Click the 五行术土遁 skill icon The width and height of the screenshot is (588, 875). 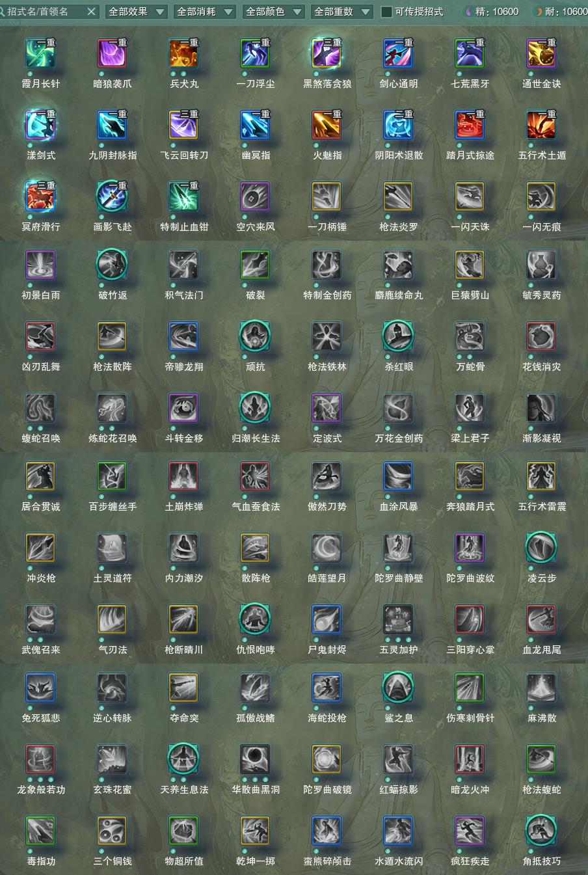point(541,125)
